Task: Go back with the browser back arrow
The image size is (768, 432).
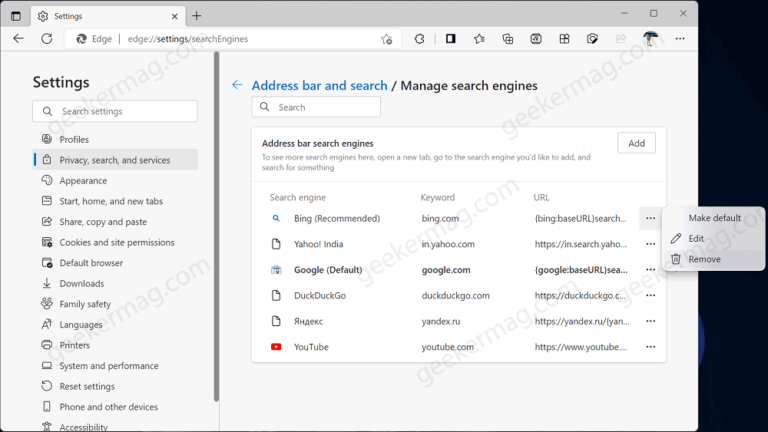Action: pos(18,39)
